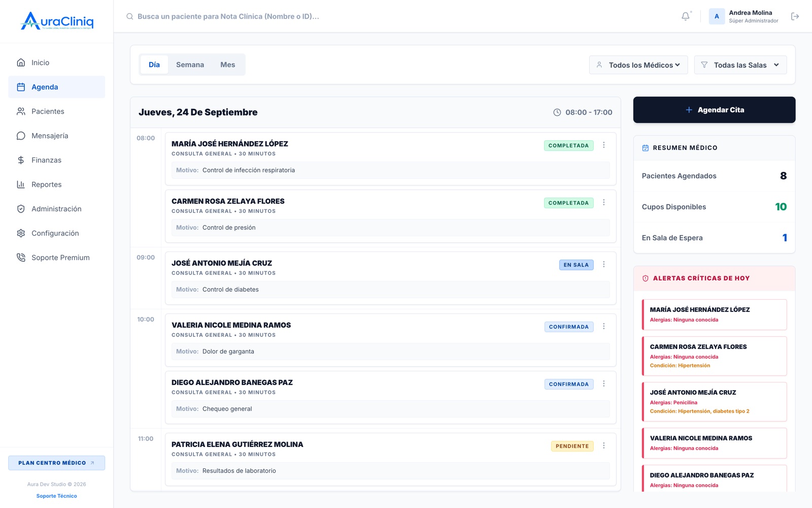Click the Pacientes people icon

21,111
